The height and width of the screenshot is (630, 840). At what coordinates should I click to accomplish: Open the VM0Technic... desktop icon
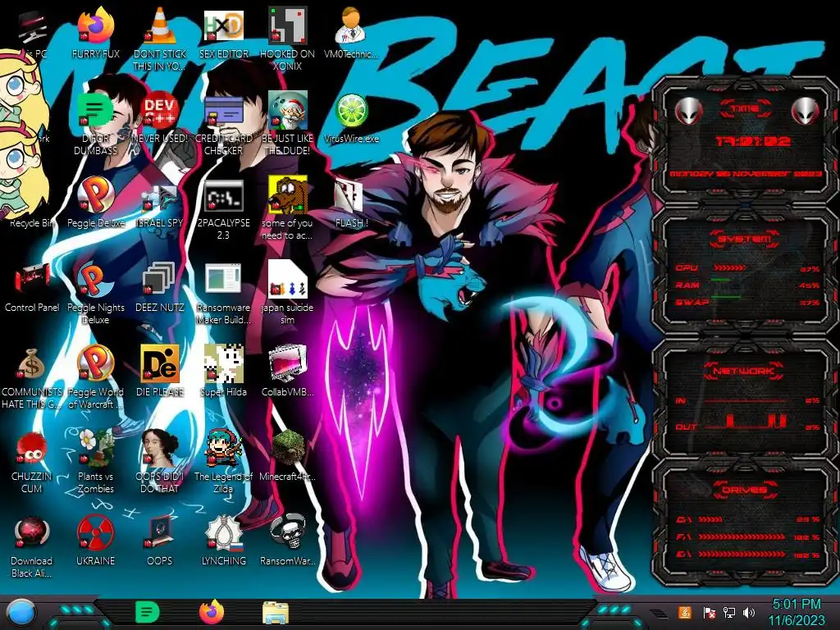coord(351,25)
